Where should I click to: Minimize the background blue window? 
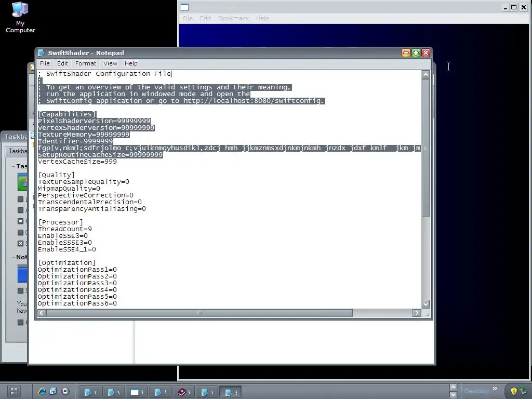(x=506, y=7)
